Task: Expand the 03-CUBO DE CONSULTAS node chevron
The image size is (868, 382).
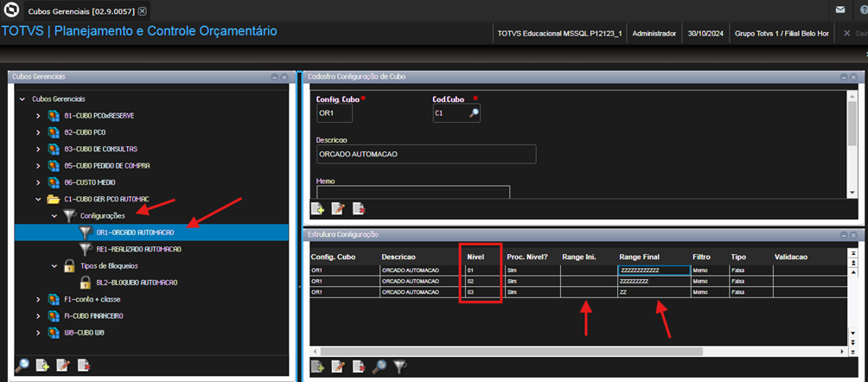Action: coord(38,149)
